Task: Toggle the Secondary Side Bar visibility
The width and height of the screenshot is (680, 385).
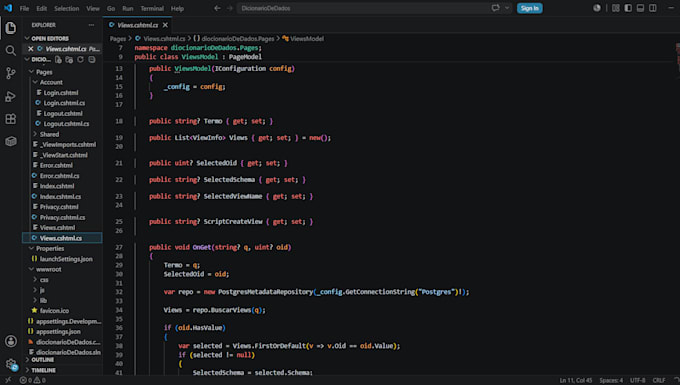Action: click(653, 8)
